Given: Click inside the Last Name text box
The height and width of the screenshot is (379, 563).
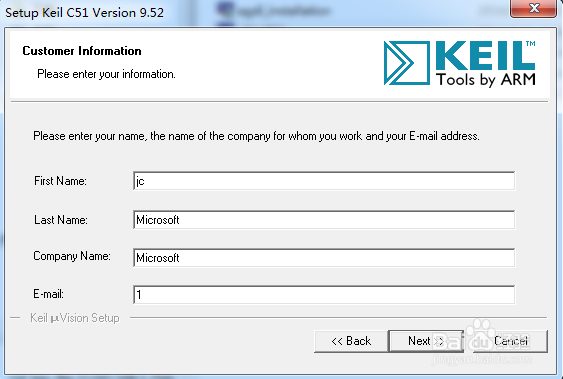Looking at the screenshot, I should [x=324, y=220].
